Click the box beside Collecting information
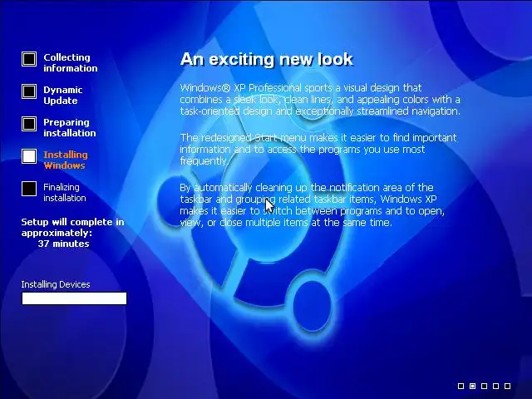 click(x=29, y=59)
